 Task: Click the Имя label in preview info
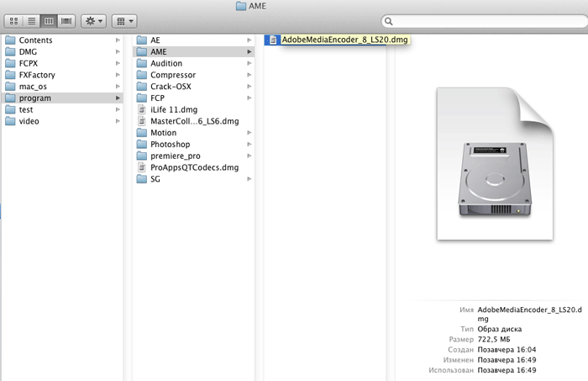click(x=466, y=310)
